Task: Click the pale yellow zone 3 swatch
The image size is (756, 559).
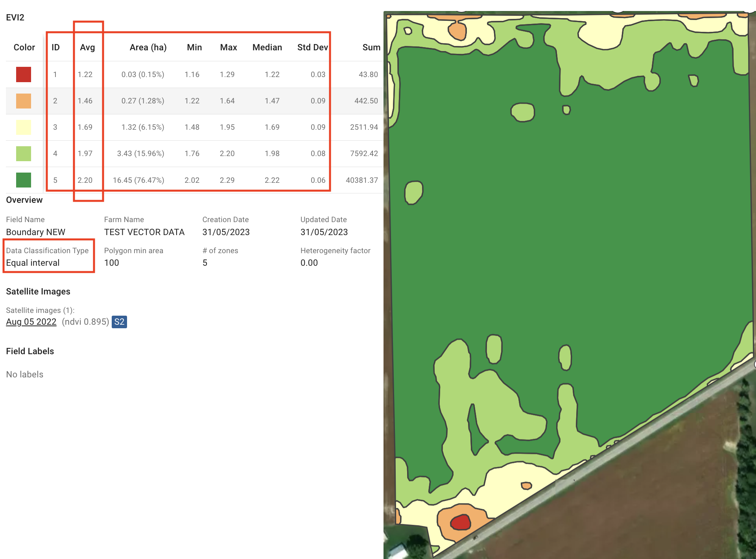Action: coord(24,127)
